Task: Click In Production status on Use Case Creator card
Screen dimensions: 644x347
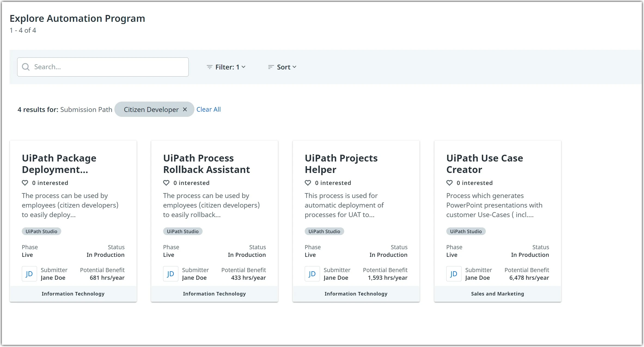Action: coord(530,255)
